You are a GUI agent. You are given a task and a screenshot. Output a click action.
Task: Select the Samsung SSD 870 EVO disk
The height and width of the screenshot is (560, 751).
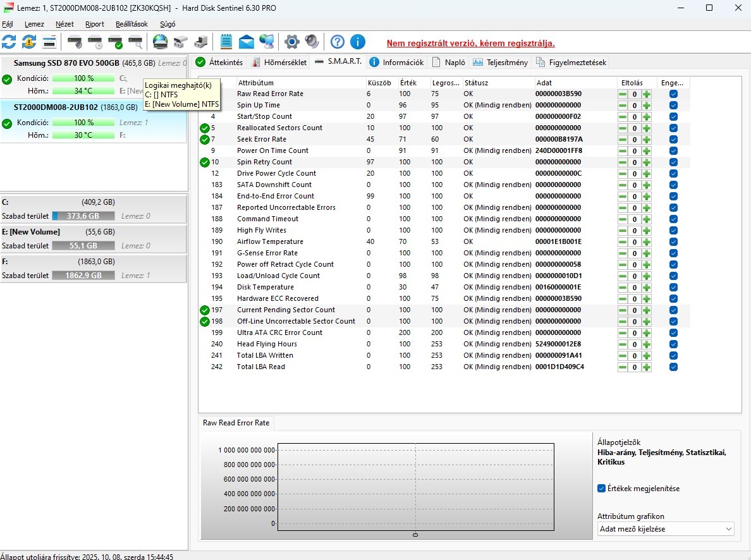click(x=66, y=63)
